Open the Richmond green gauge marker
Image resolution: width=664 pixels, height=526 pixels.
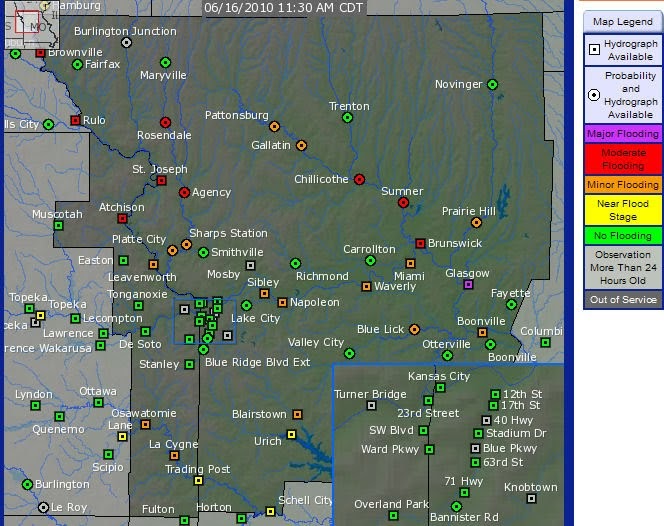click(296, 263)
